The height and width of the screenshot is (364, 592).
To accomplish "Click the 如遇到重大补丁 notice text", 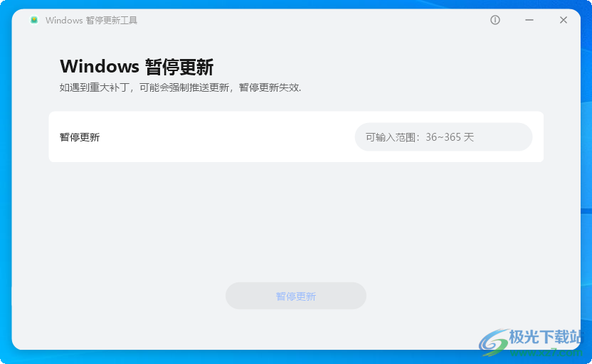I will click(x=180, y=88).
